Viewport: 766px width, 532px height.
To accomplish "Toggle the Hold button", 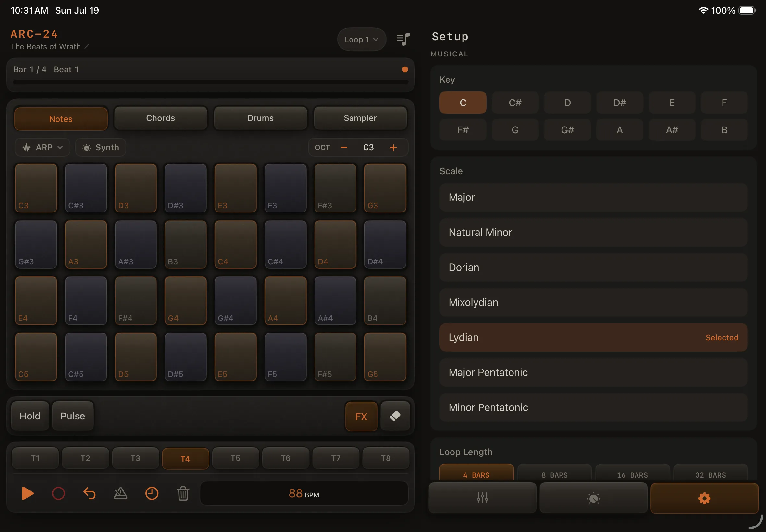I will tap(30, 416).
